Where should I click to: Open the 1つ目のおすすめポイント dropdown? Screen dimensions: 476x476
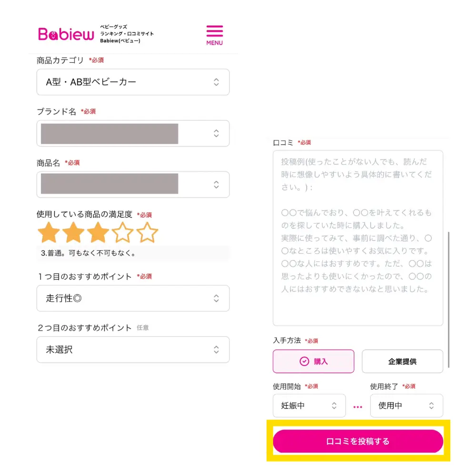133,298
